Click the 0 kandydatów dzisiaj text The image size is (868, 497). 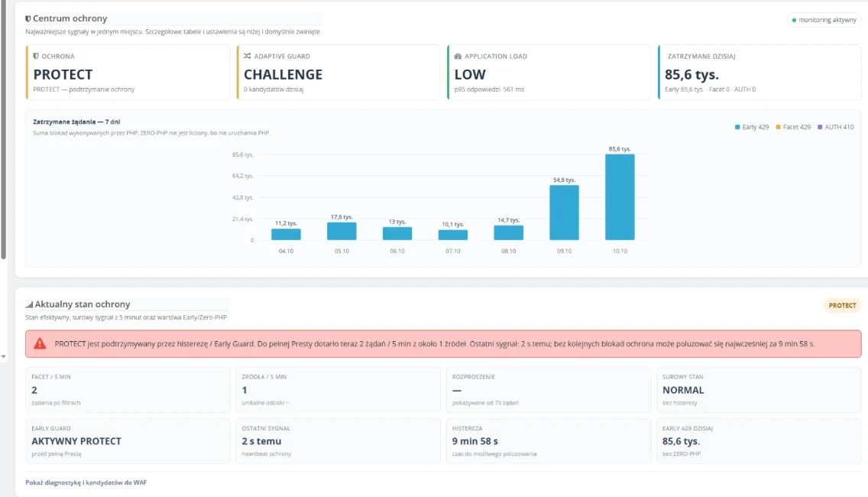[x=274, y=89]
